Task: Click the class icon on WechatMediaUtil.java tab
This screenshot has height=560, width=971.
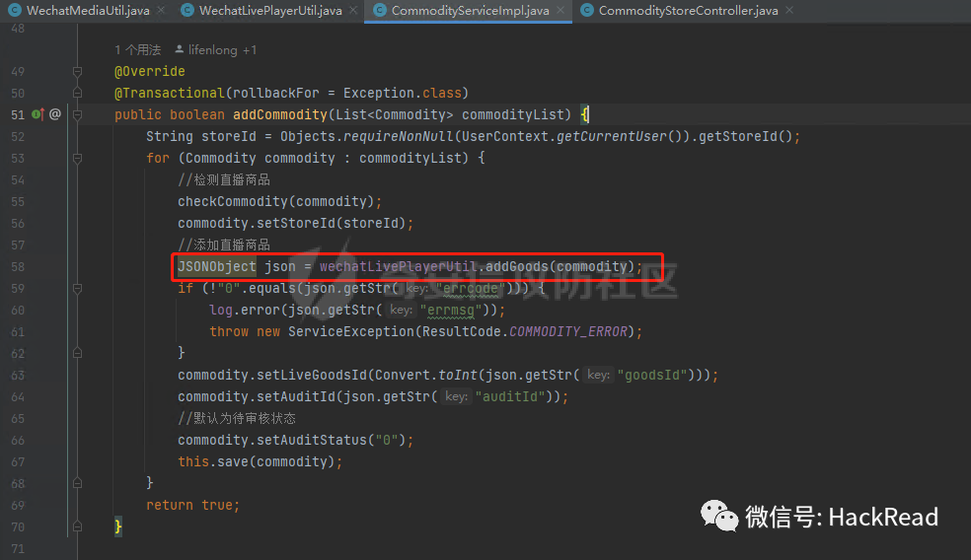Action: (x=14, y=10)
